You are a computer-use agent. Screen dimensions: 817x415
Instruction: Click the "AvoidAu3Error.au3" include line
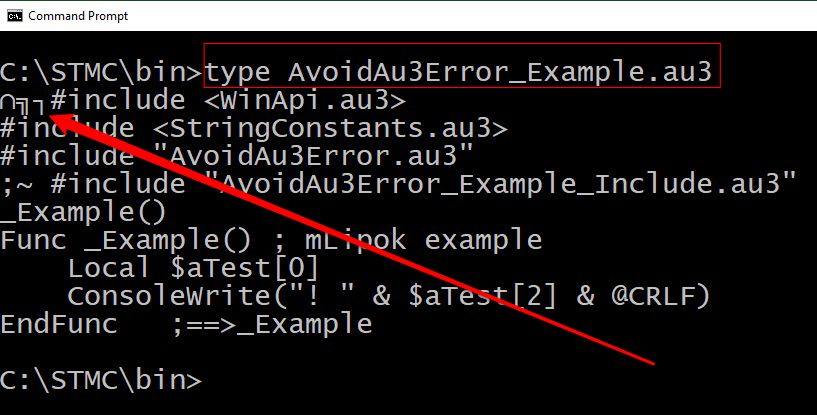(x=237, y=155)
